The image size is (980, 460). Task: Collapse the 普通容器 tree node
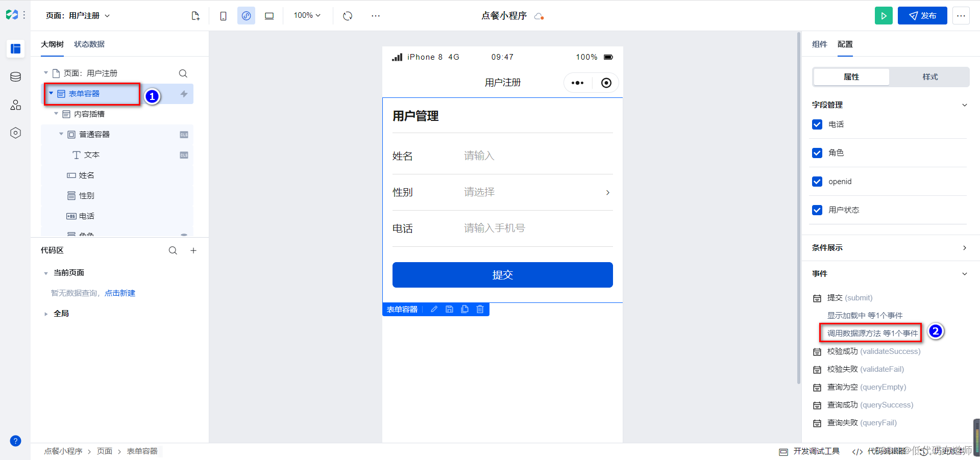(61, 135)
